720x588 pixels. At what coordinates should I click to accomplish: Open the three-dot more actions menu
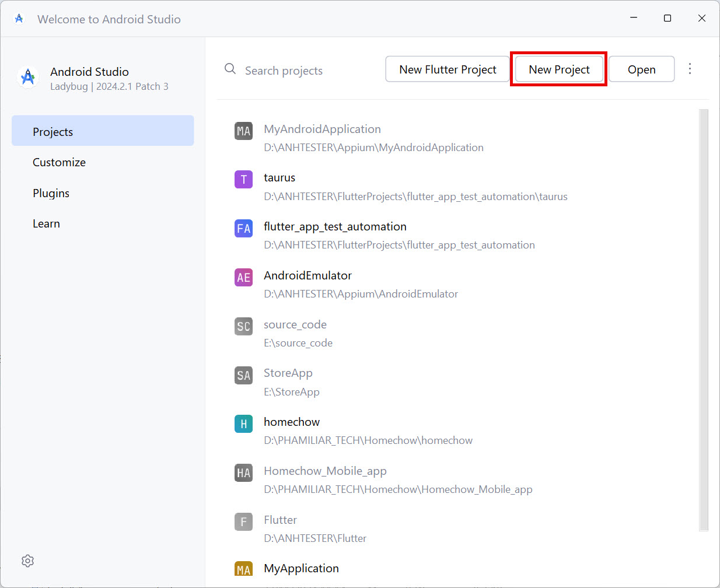690,69
